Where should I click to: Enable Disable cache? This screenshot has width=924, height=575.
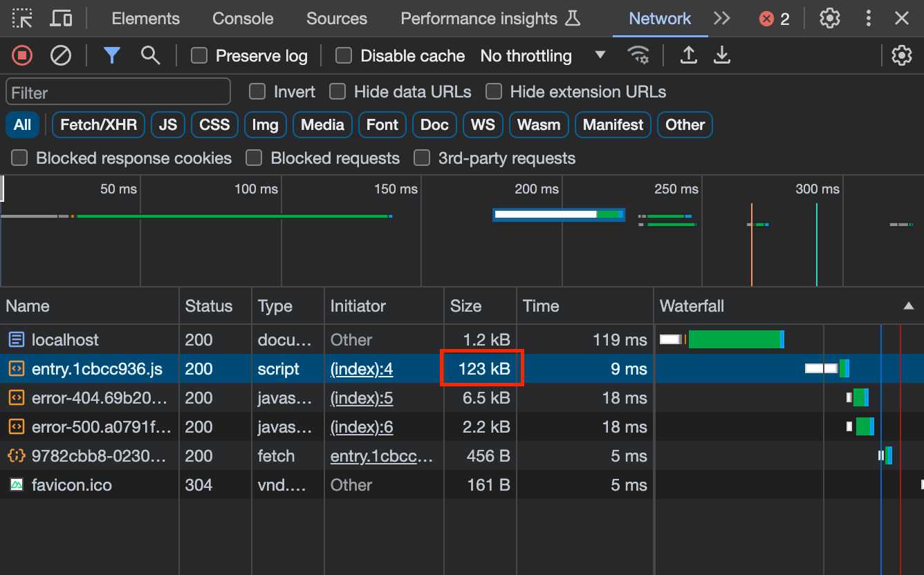[x=344, y=55]
